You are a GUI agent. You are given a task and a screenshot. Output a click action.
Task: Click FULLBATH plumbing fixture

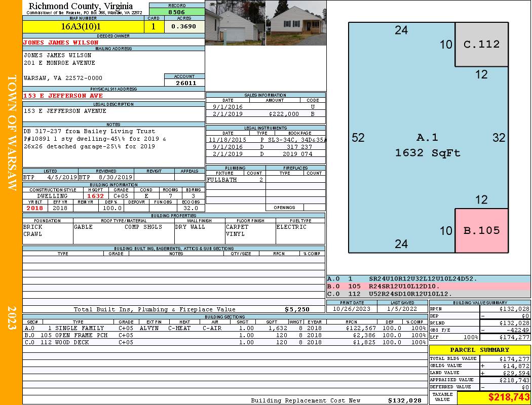[222, 180]
